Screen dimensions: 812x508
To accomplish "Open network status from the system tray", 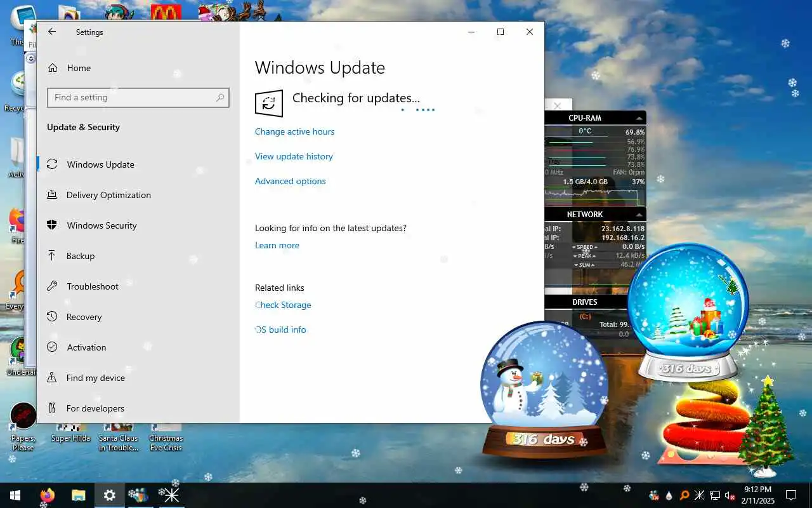I will tap(714, 495).
